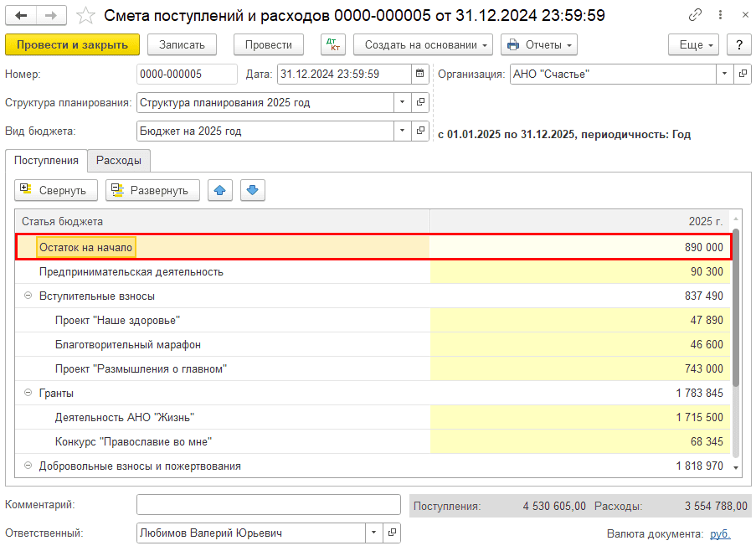The width and height of the screenshot is (756, 551).
Task: Add document to favorites star
Action: (85, 16)
